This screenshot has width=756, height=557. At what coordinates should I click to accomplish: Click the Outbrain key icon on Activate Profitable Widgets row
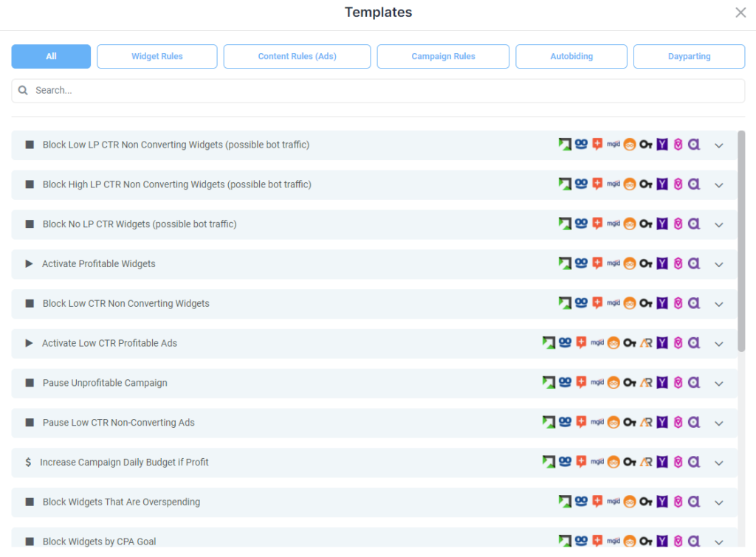pyautogui.click(x=645, y=263)
